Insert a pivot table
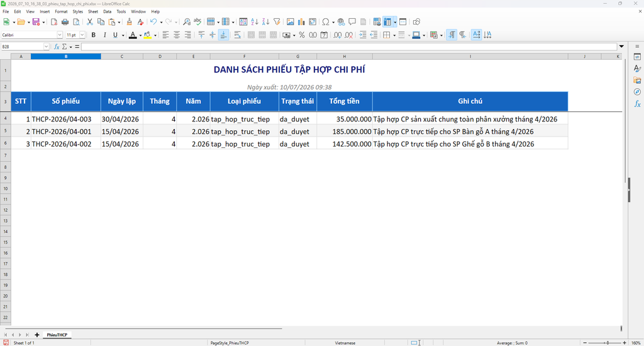Viewport: 644px width, 346px height. [x=313, y=22]
